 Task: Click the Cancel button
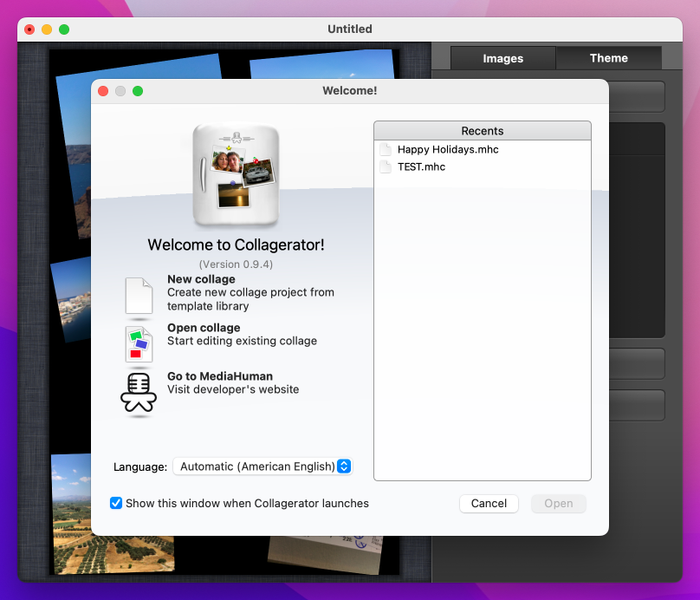pos(489,504)
